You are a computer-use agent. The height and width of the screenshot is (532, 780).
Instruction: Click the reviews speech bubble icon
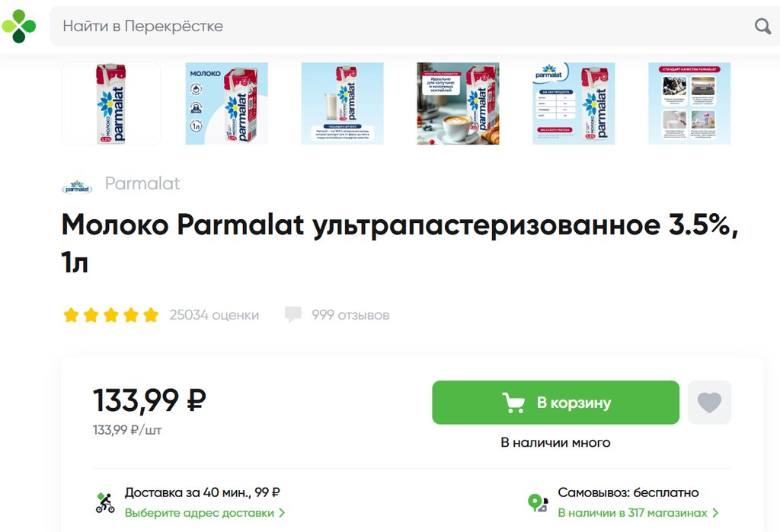click(293, 314)
